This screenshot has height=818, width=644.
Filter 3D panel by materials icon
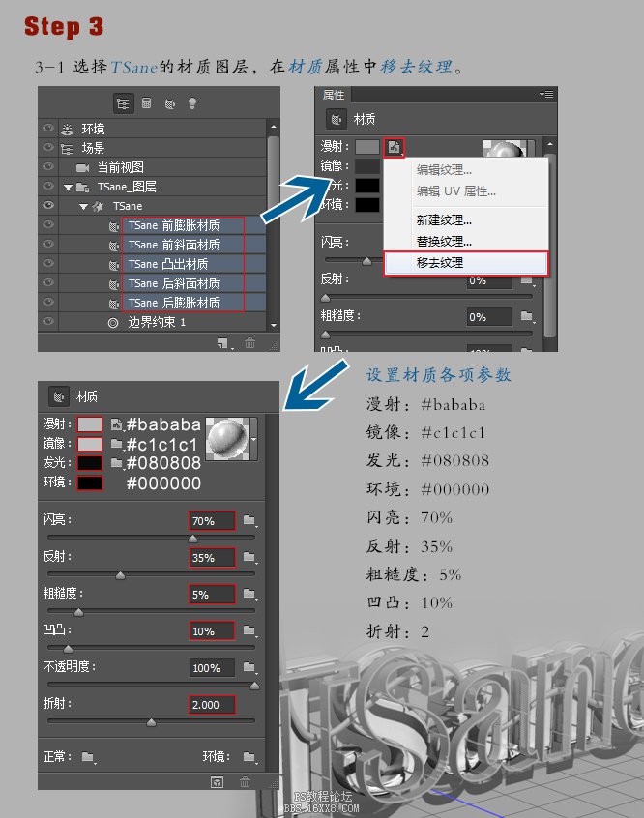tap(169, 103)
